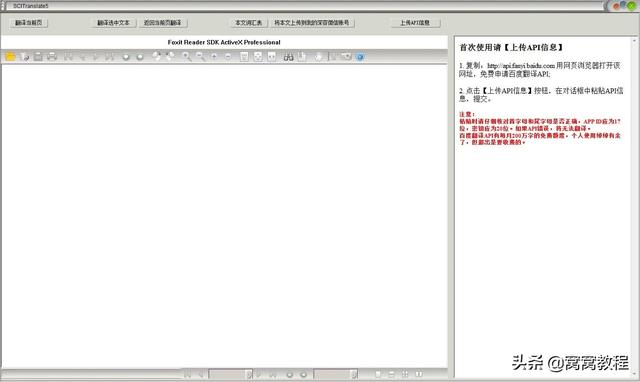Open search with the binoculars icon
Viewport: 640px width, 382px height.
tap(289, 57)
